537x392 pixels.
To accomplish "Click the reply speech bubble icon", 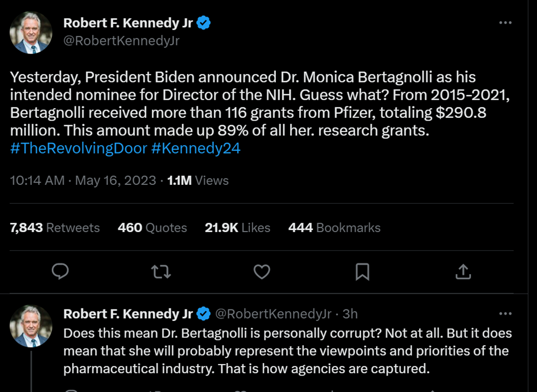I will (60, 271).
